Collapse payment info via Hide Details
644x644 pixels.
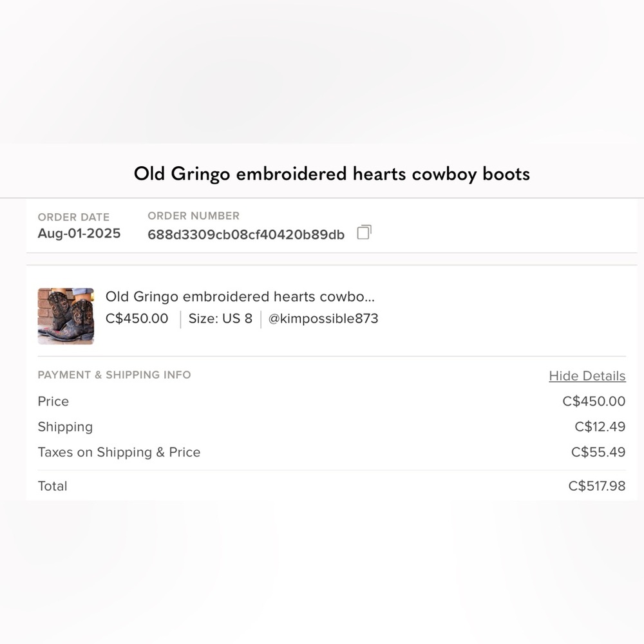tap(587, 376)
